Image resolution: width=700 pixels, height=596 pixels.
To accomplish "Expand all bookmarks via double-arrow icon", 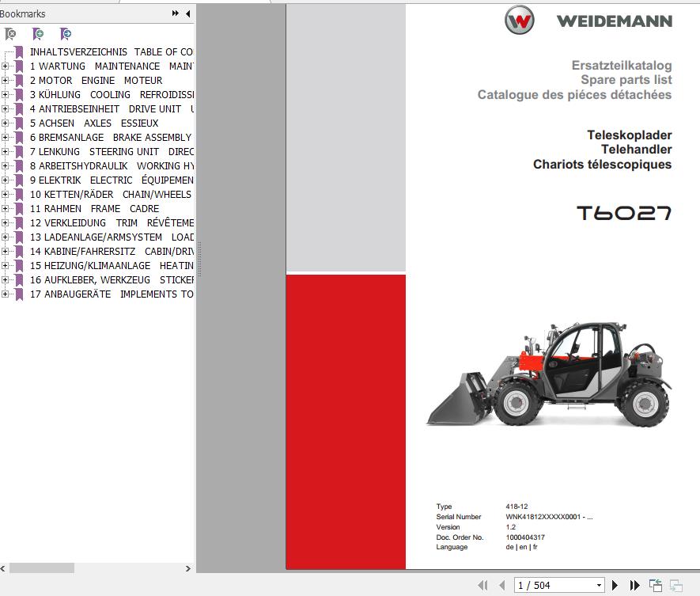I will point(176,13).
